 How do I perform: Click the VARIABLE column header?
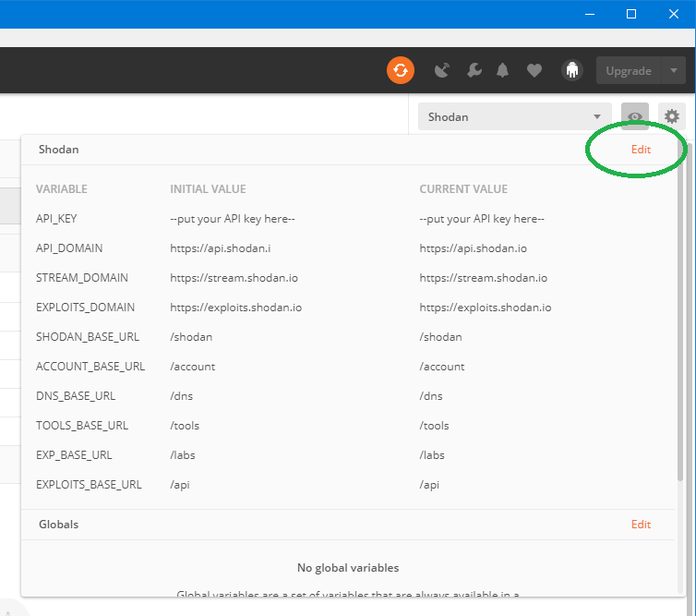pos(62,188)
